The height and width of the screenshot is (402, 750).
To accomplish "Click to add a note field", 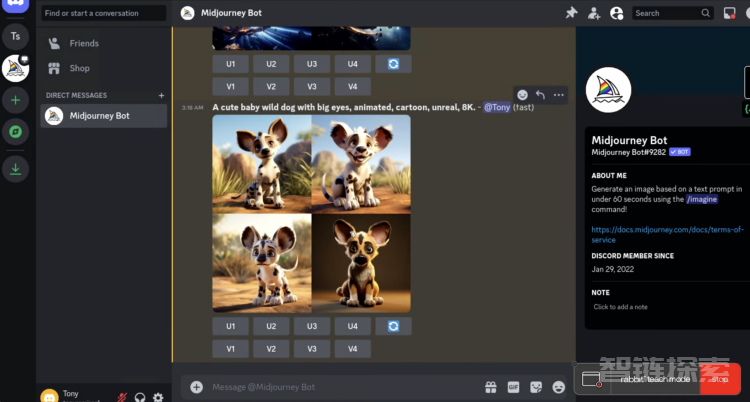I will coord(620,307).
